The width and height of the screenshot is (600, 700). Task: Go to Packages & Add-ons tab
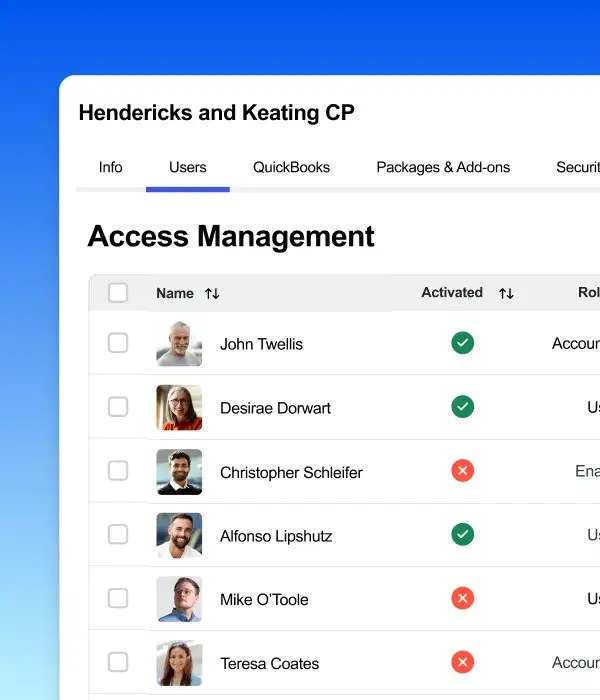coord(443,167)
